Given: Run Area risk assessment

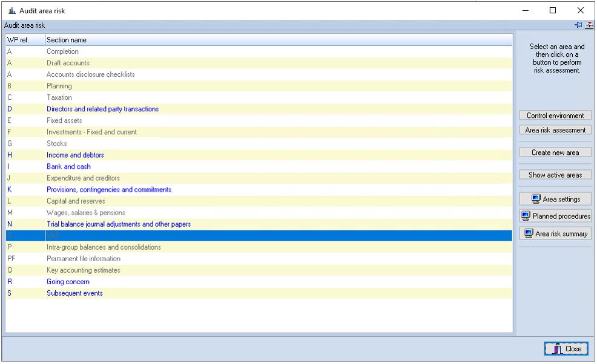Looking at the screenshot, I should (555, 130).
